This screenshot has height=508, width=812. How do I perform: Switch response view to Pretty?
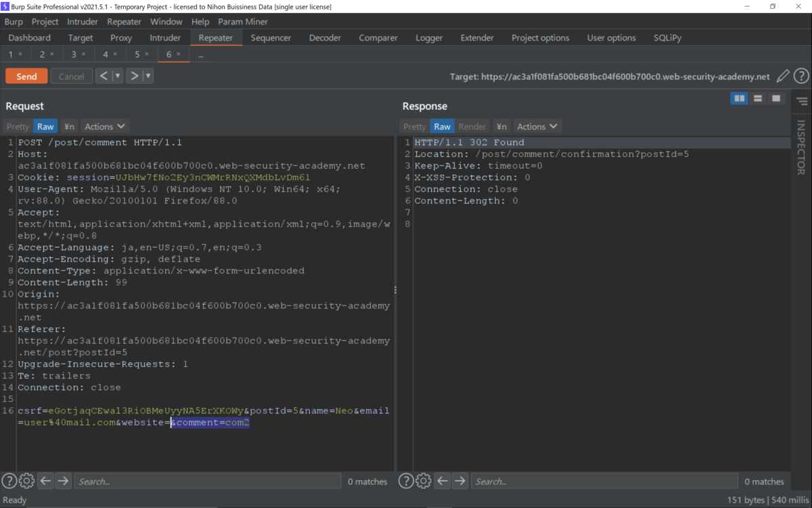415,127
